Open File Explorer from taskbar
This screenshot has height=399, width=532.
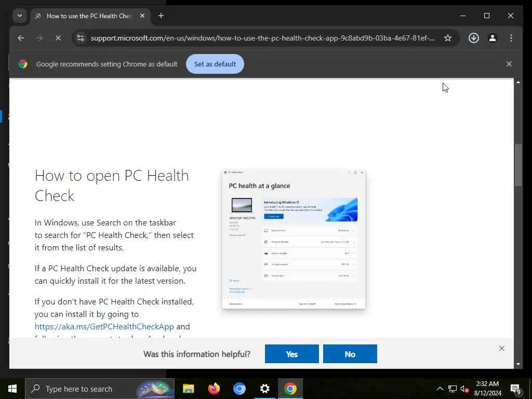click(x=188, y=389)
